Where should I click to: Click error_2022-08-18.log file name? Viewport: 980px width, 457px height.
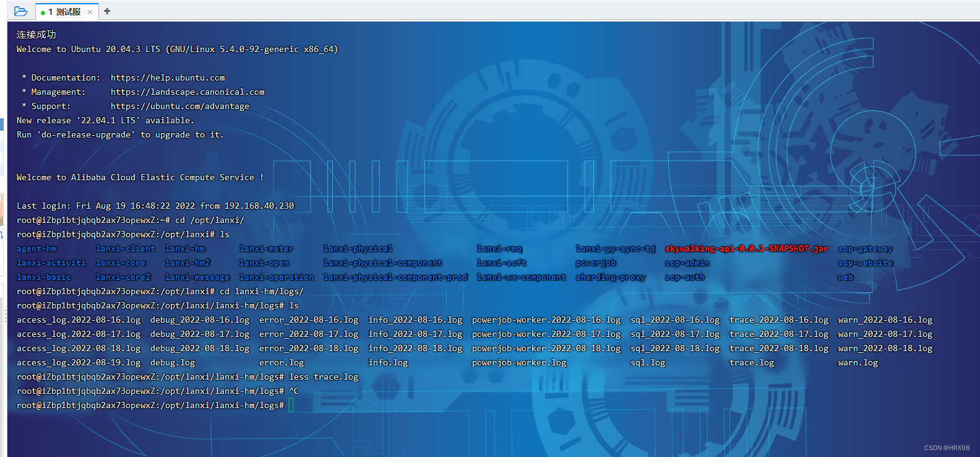click(309, 348)
